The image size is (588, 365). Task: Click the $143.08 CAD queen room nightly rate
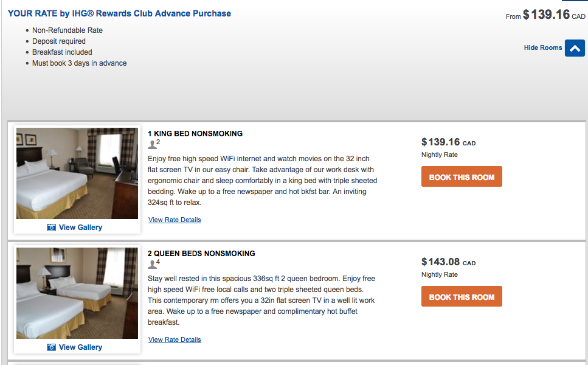(448, 262)
